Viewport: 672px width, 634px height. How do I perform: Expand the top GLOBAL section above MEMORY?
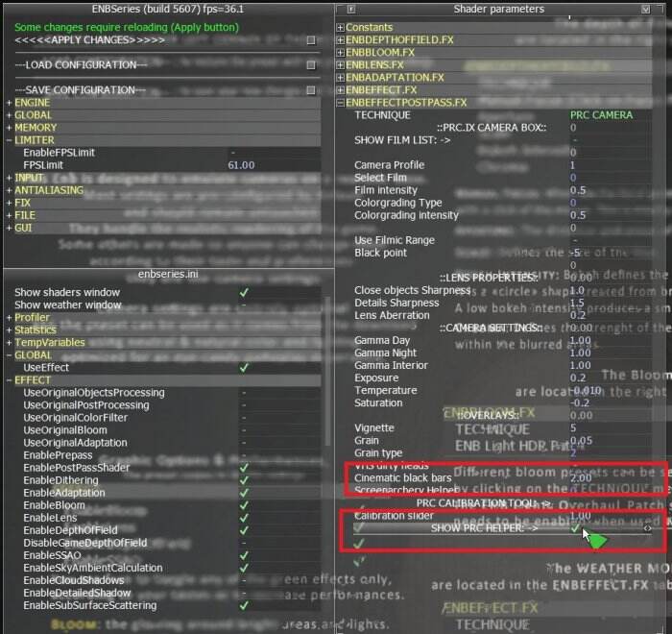coord(9,115)
